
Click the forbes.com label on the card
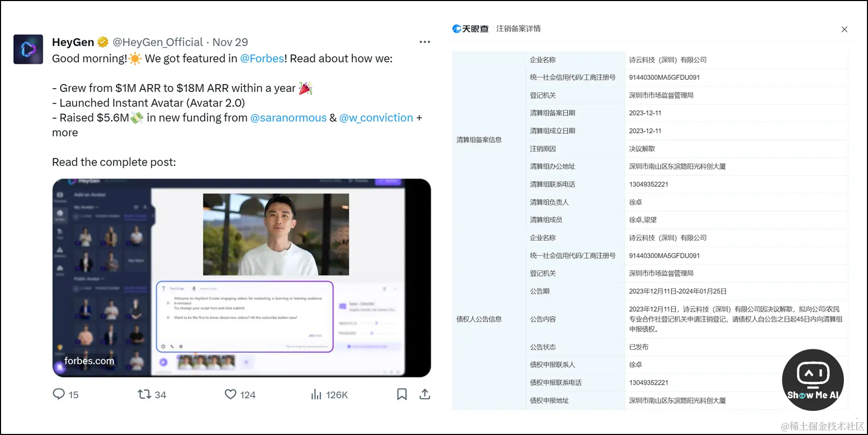[89, 360]
